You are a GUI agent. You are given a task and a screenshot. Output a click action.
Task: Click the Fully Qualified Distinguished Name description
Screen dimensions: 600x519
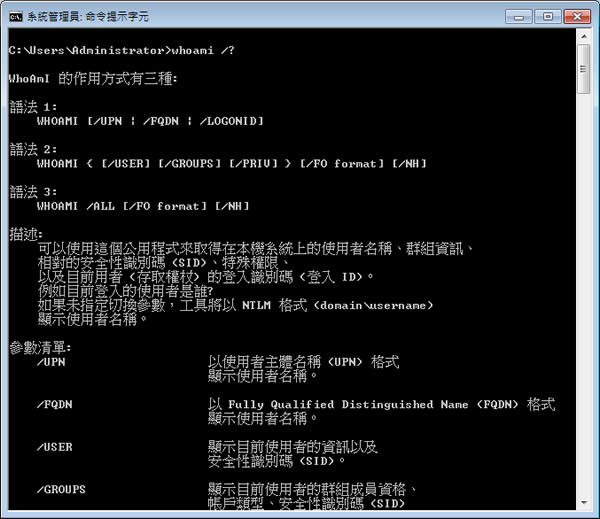(x=382, y=405)
